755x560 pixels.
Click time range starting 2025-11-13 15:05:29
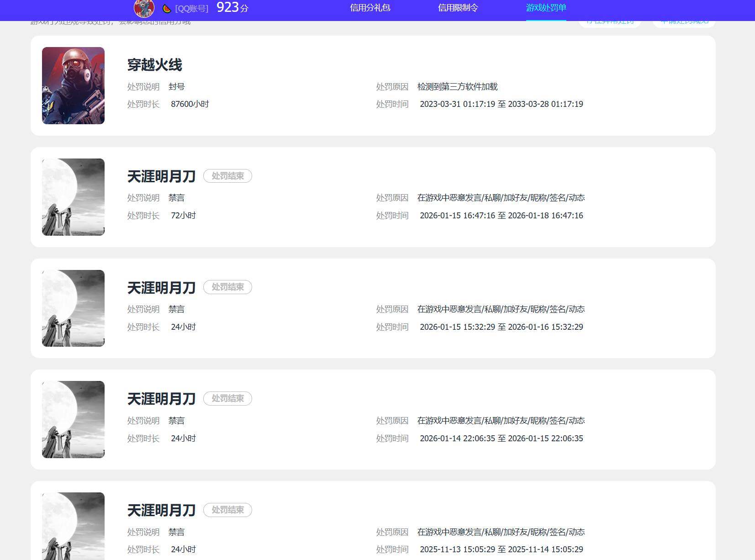pos(502,549)
